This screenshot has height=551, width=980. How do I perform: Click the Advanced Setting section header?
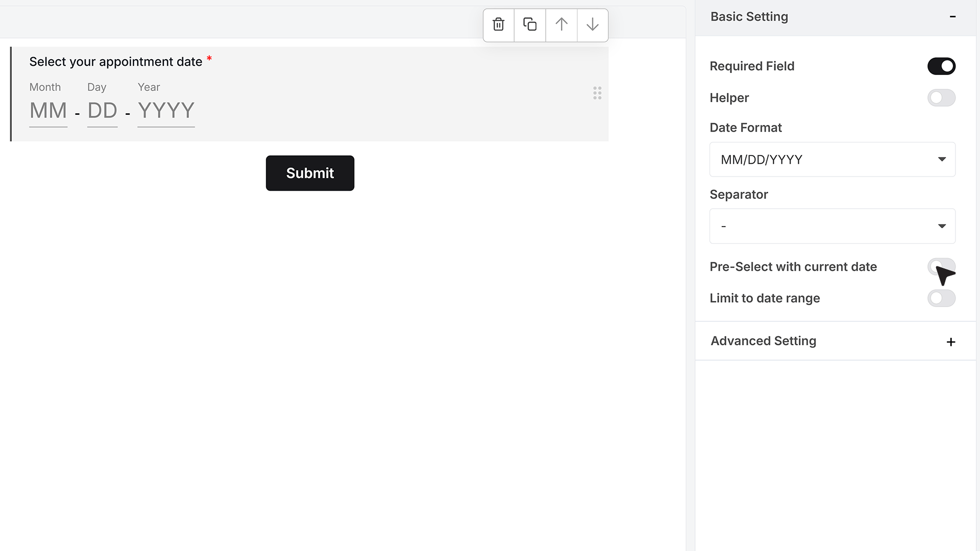(835, 341)
